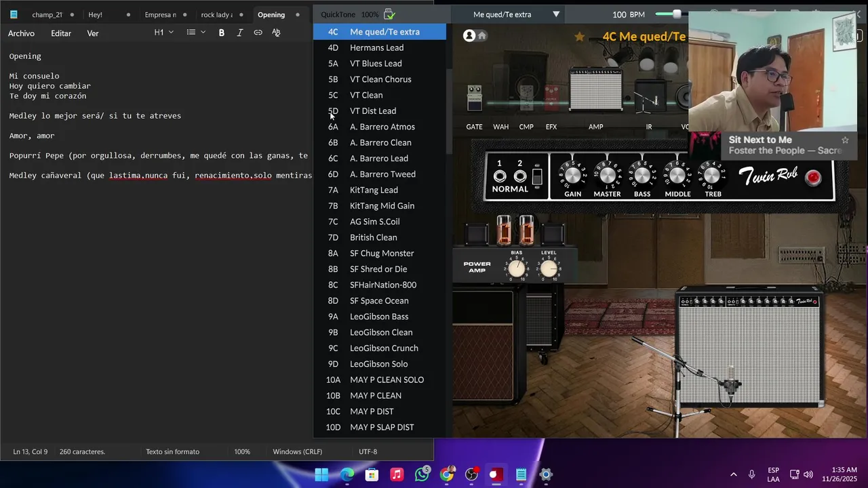Select preset 8A SF Chug Monster
The height and width of the screenshot is (488, 868).
click(380, 253)
